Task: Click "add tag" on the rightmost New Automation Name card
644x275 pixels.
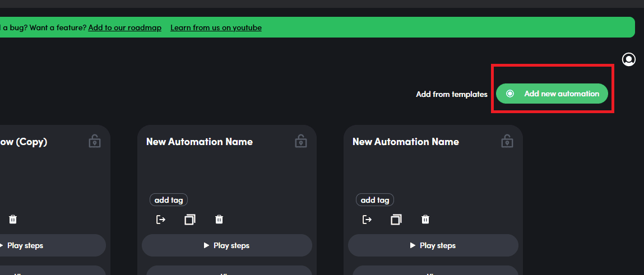Action: [375, 200]
